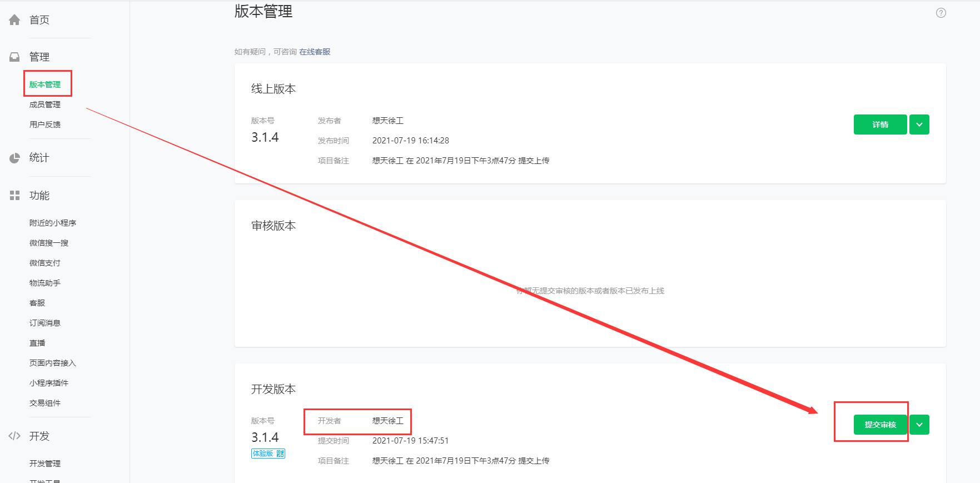This screenshot has height=483, width=980.
Task: Click the green 提交审核 button
Action: (880, 425)
